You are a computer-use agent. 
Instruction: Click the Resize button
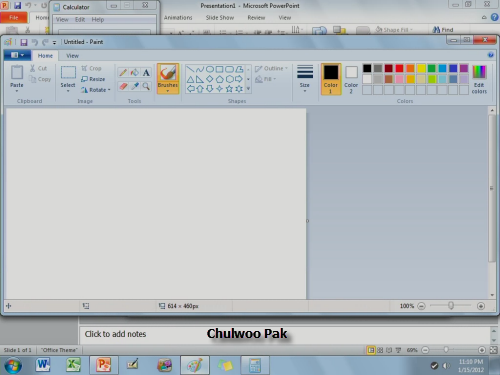tap(93, 79)
